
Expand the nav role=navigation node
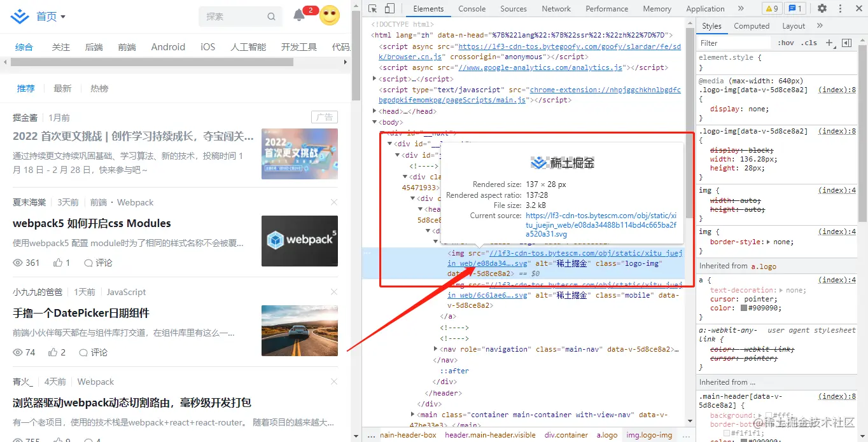[x=436, y=349]
